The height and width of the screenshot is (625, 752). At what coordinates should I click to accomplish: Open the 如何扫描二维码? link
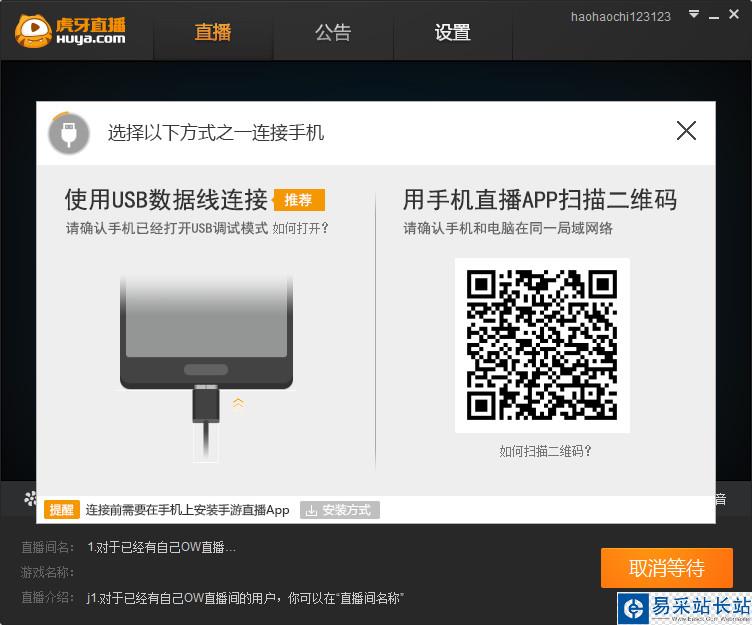pyautogui.click(x=545, y=451)
